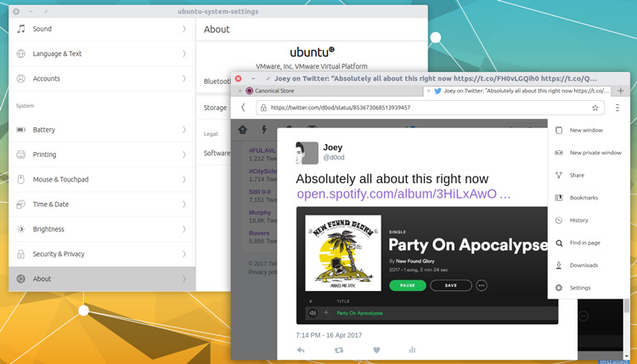The width and height of the screenshot is (637, 364).
Task: Click the Brightness sun icon
Action: pyautogui.click(x=20, y=229)
